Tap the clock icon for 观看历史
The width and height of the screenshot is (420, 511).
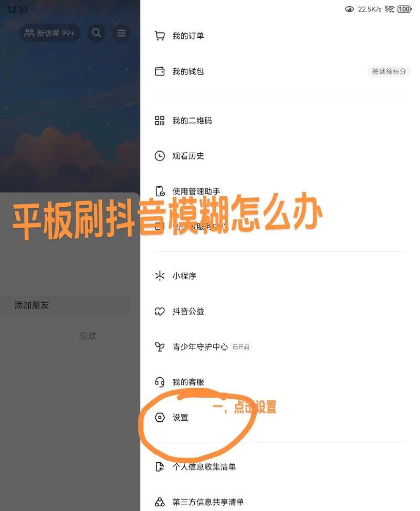[x=160, y=156]
